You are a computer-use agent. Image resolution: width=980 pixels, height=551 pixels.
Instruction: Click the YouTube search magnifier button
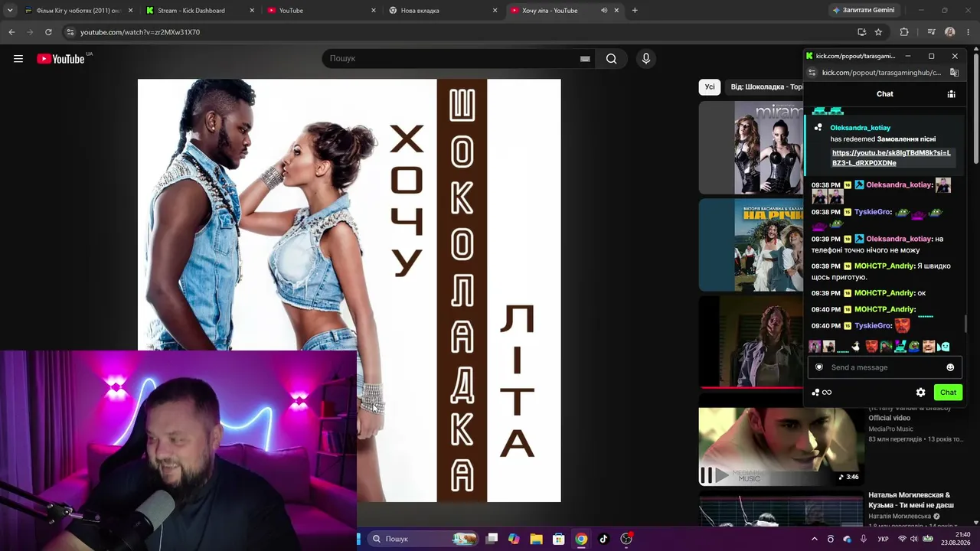coord(611,59)
